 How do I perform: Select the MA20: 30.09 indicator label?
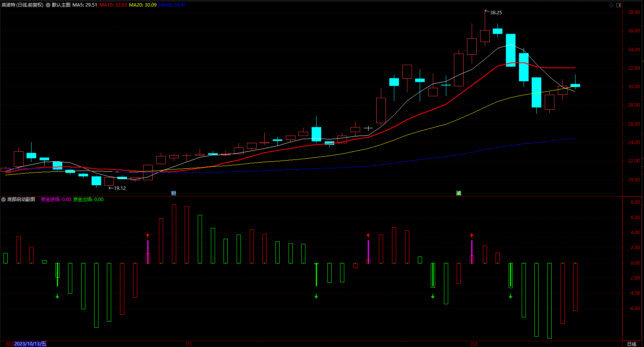pyautogui.click(x=143, y=5)
